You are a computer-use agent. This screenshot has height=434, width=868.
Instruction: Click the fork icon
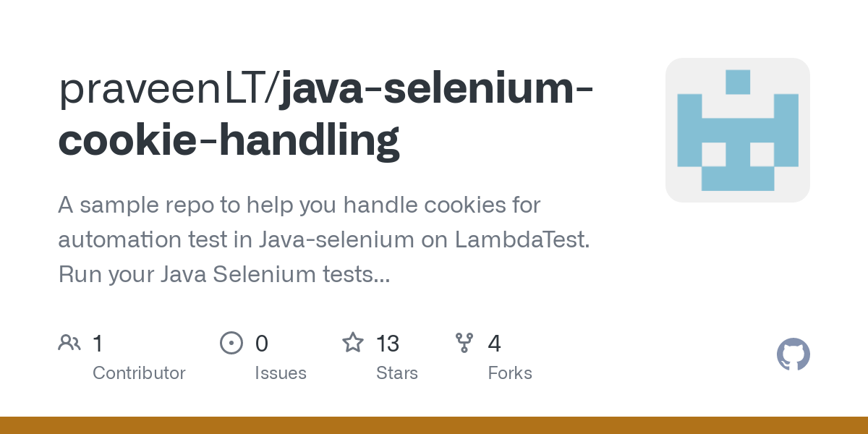coord(464,342)
